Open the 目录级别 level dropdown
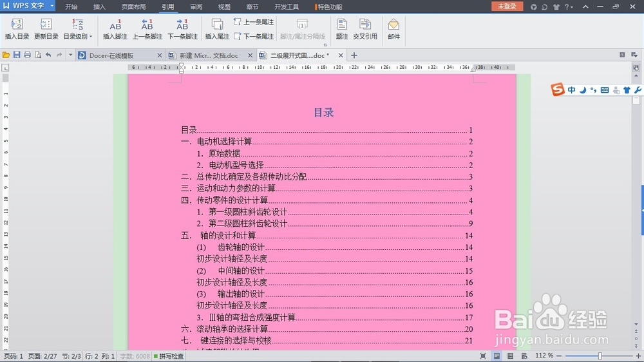Viewport: 644px width, 362px height. tap(78, 29)
